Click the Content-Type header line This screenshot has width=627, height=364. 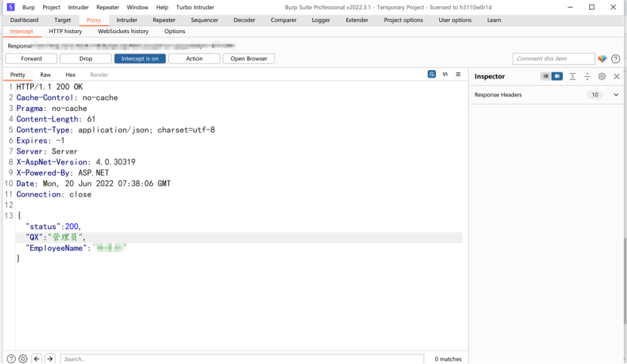[x=115, y=130]
